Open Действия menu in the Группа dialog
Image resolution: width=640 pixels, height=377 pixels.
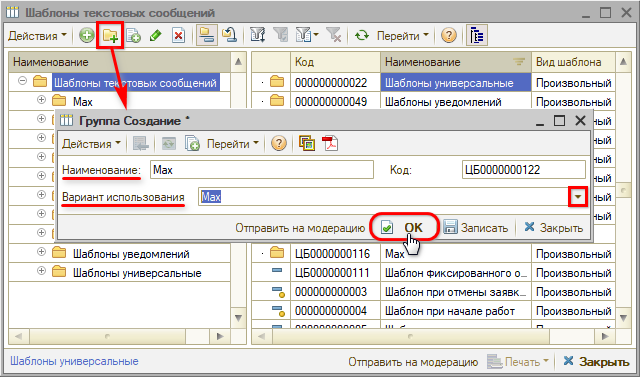click(91, 144)
